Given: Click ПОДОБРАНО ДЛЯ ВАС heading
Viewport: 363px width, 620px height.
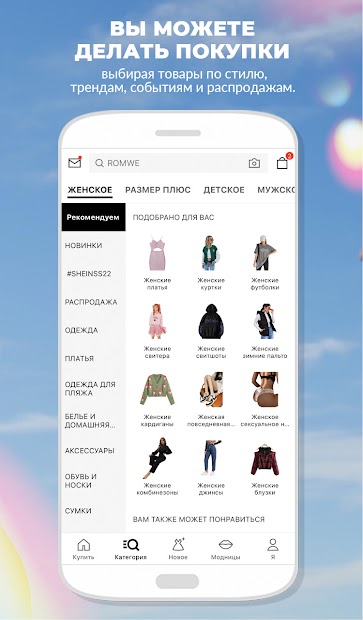Looking at the screenshot, I should pos(173,217).
